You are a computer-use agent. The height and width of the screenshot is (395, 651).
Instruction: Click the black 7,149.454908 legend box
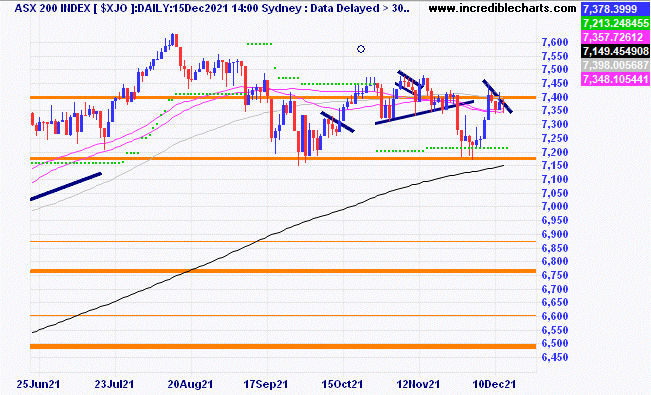615,51
